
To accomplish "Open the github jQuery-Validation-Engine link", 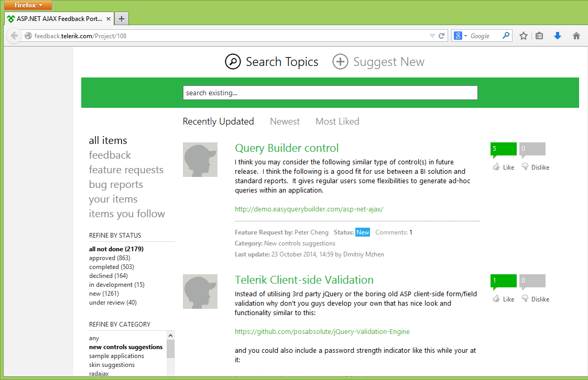I will click(x=322, y=332).
